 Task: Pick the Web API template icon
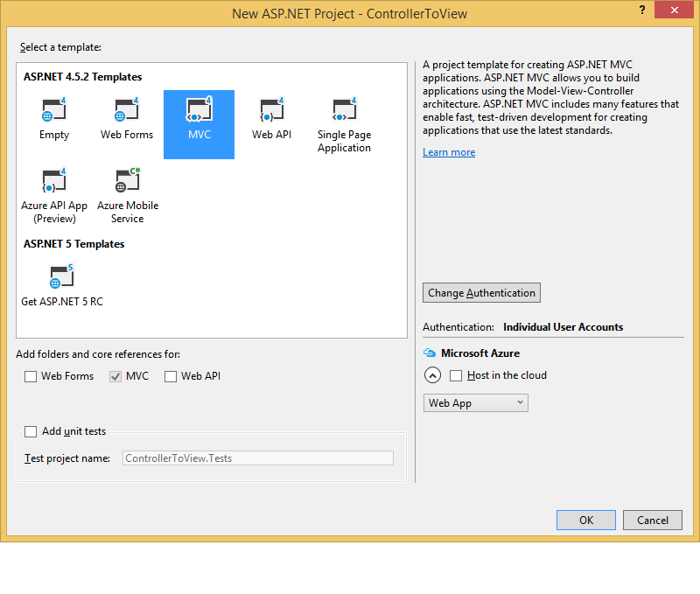pyautogui.click(x=271, y=109)
